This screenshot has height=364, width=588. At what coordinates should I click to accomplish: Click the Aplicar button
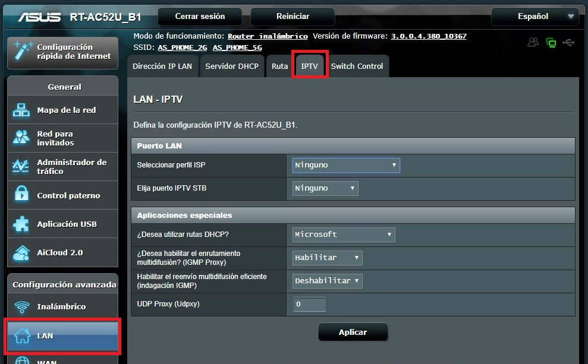click(x=353, y=332)
